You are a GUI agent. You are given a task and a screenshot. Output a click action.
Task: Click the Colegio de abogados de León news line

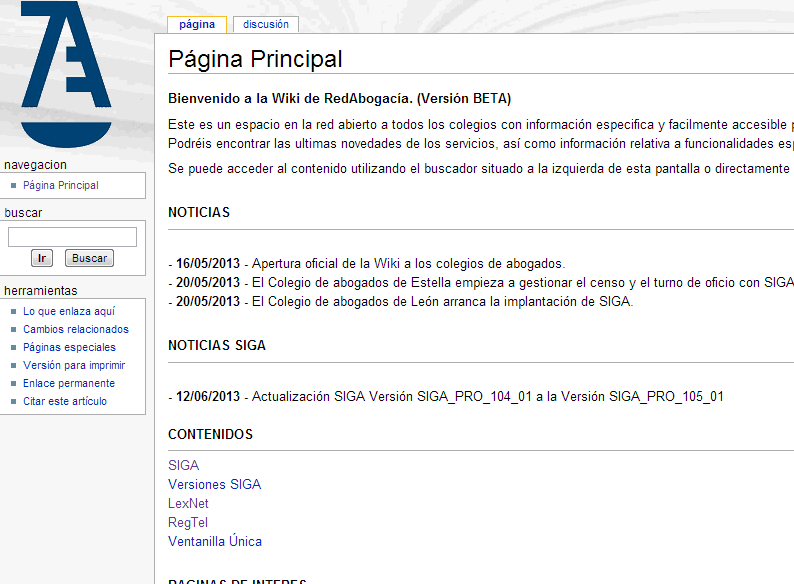(x=401, y=302)
